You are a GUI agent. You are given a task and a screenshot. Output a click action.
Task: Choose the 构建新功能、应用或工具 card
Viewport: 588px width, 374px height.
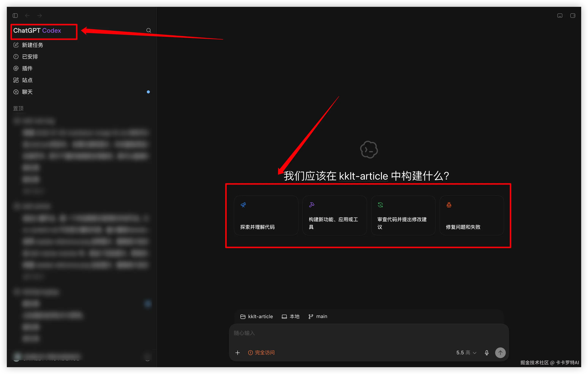pyautogui.click(x=334, y=215)
